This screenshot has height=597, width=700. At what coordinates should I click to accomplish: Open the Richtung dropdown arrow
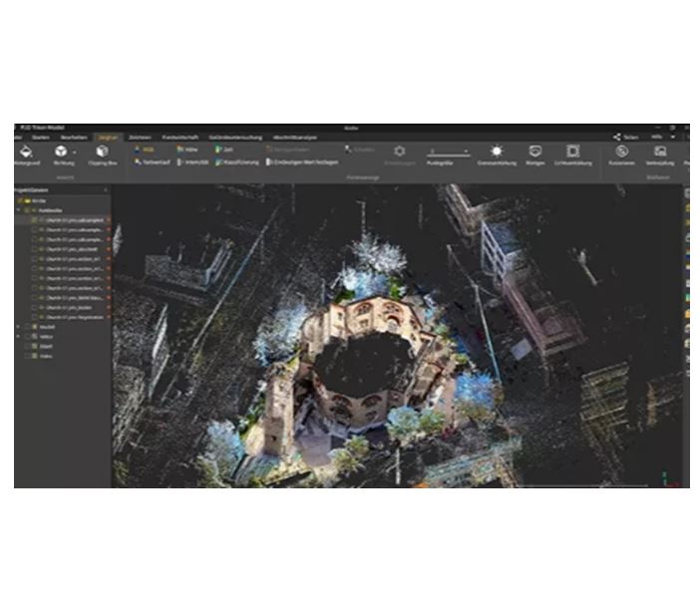click(75, 152)
